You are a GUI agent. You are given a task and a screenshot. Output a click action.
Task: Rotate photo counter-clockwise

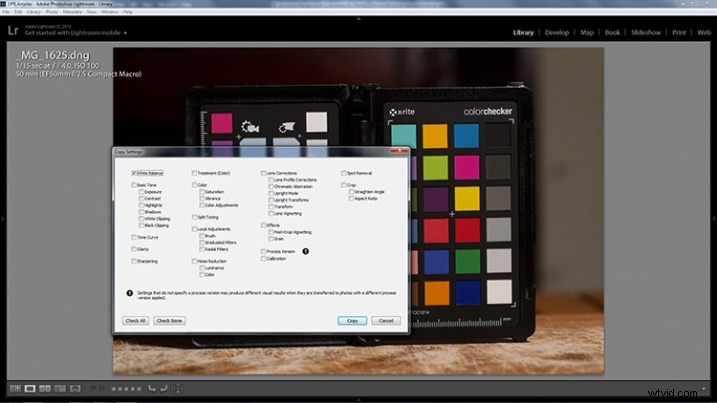(x=152, y=388)
